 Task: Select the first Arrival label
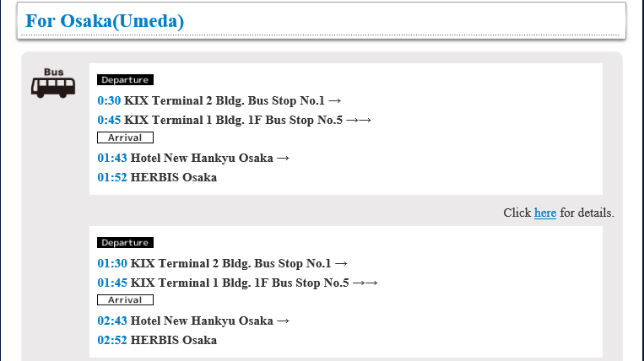point(125,137)
